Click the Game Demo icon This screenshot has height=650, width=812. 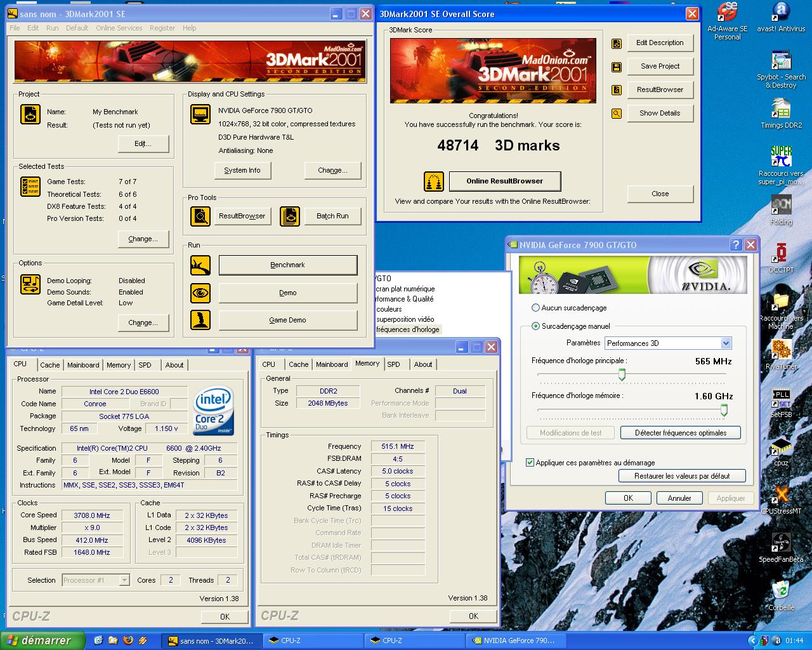click(200, 320)
